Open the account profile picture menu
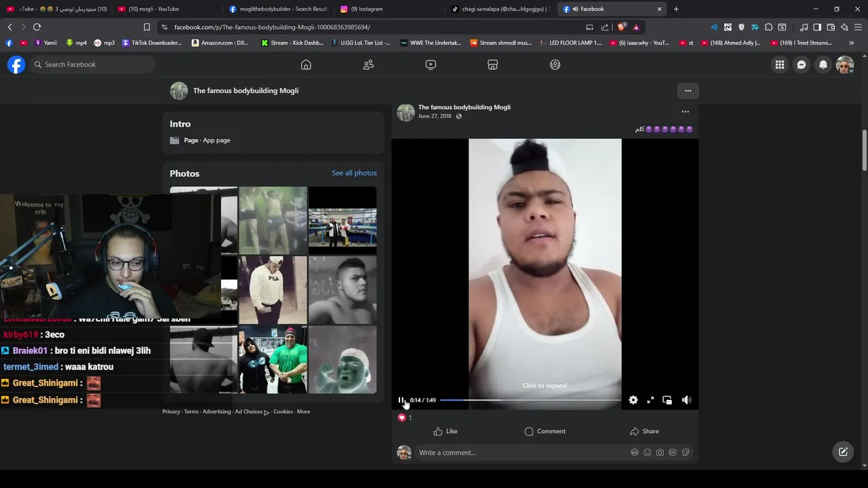Viewport: 868px width, 488px height. click(845, 64)
